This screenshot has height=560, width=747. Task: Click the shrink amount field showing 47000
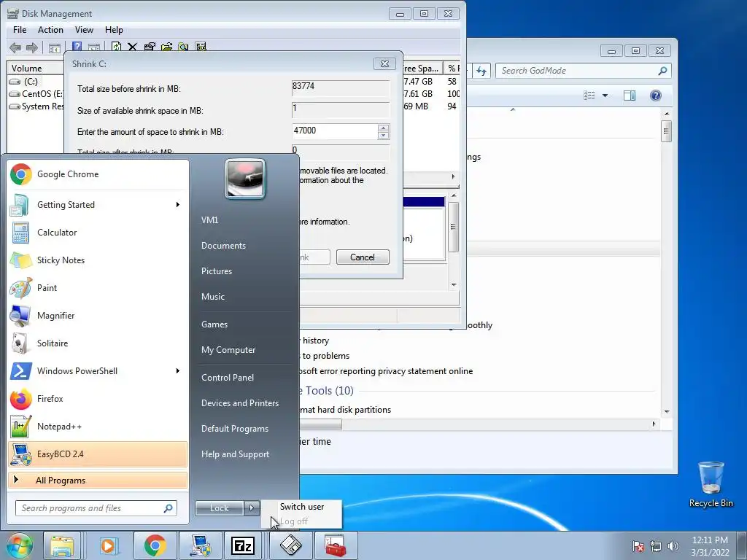[335, 131]
